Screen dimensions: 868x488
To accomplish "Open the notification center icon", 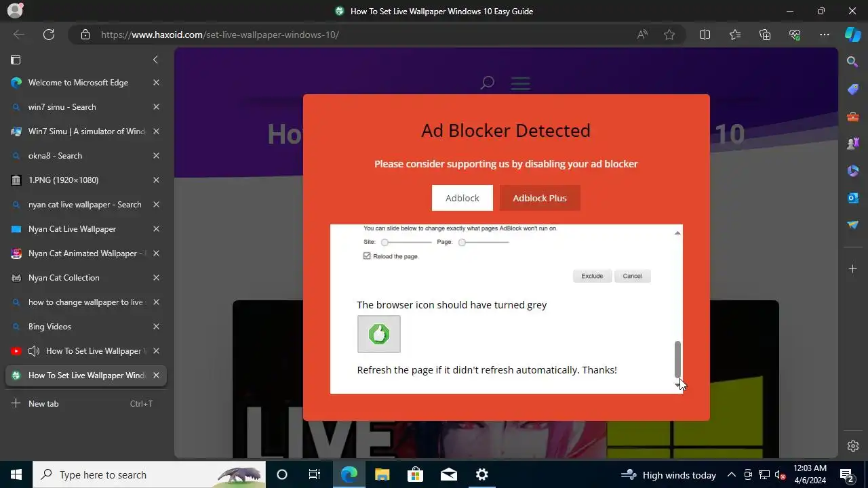I will coord(846,474).
